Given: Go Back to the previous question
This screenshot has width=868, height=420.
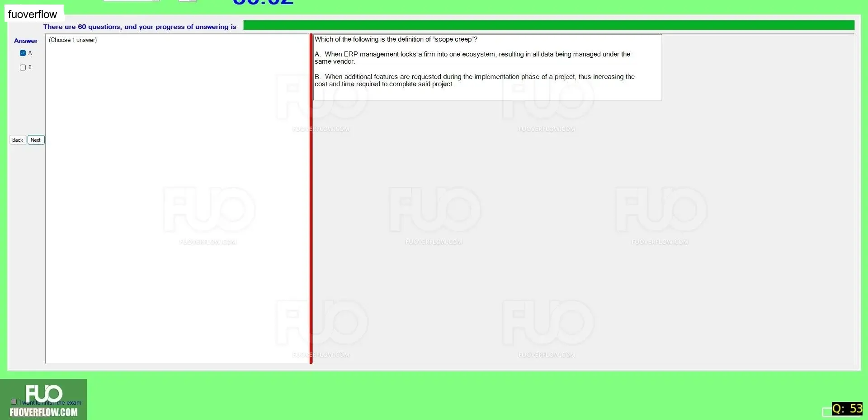Looking at the screenshot, I should click(x=18, y=140).
